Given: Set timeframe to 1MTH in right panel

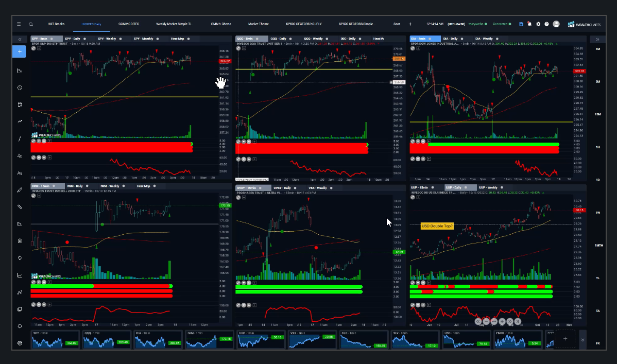Looking at the screenshot, I should click(x=598, y=246).
